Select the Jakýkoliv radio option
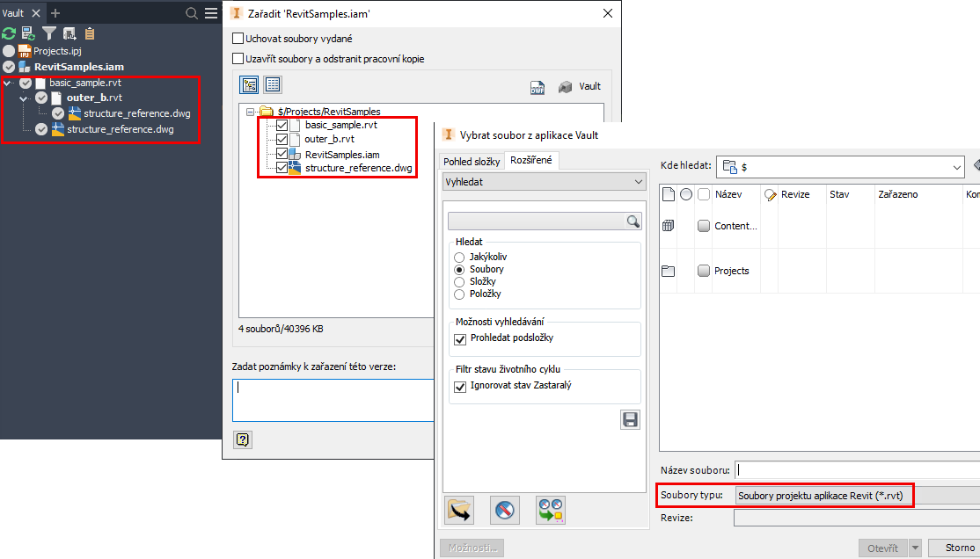Screen dimensions: 980x559 pos(459,258)
